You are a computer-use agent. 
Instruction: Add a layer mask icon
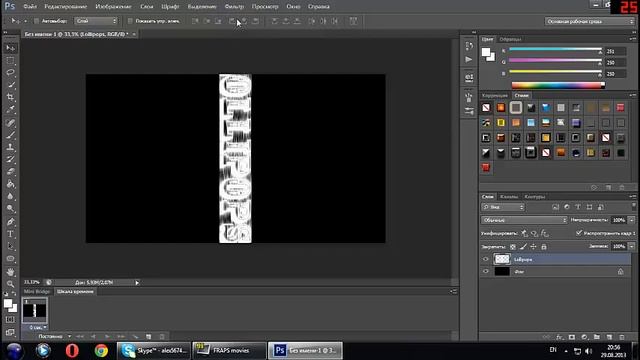point(572,337)
